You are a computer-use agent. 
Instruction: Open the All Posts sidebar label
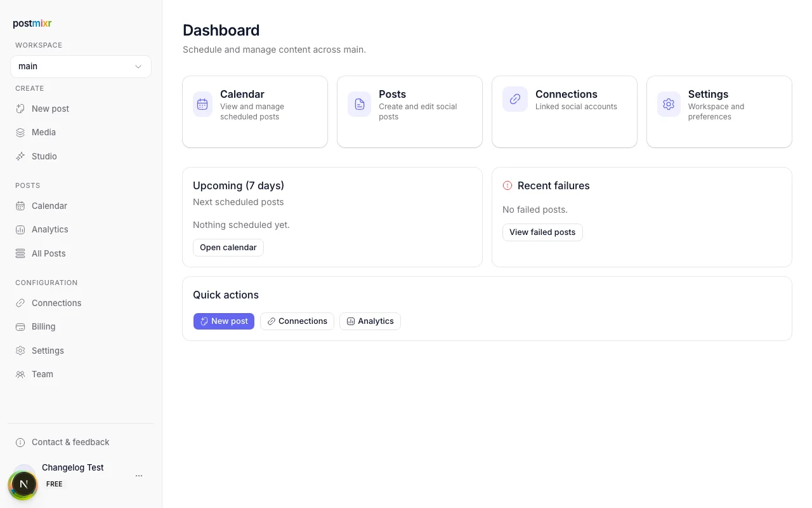tap(49, 253)
